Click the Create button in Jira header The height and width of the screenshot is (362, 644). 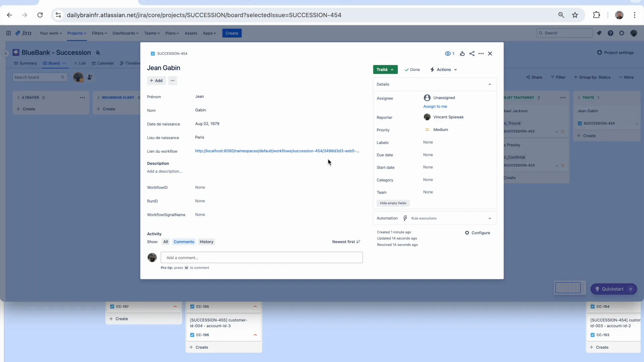coord(232,33)
